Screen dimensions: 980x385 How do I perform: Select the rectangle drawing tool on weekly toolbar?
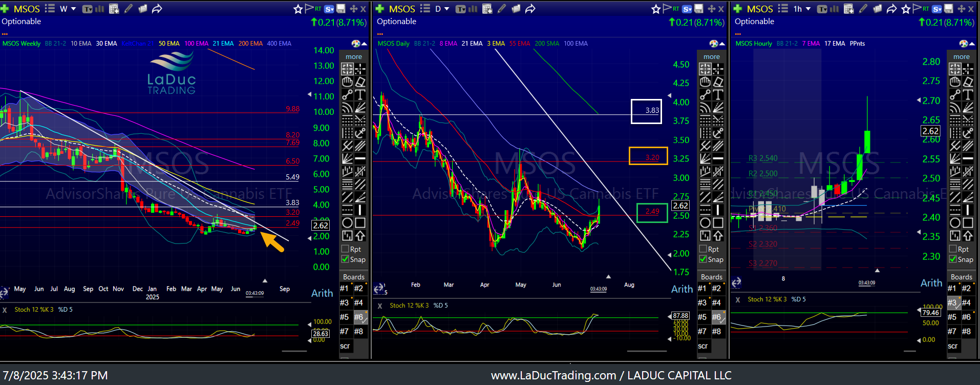point(360,222)
